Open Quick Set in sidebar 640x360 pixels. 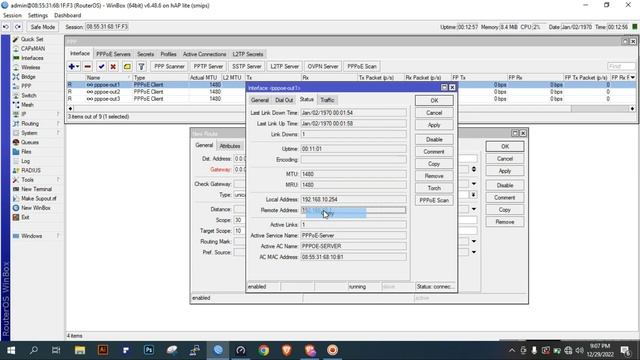[32, 39]
